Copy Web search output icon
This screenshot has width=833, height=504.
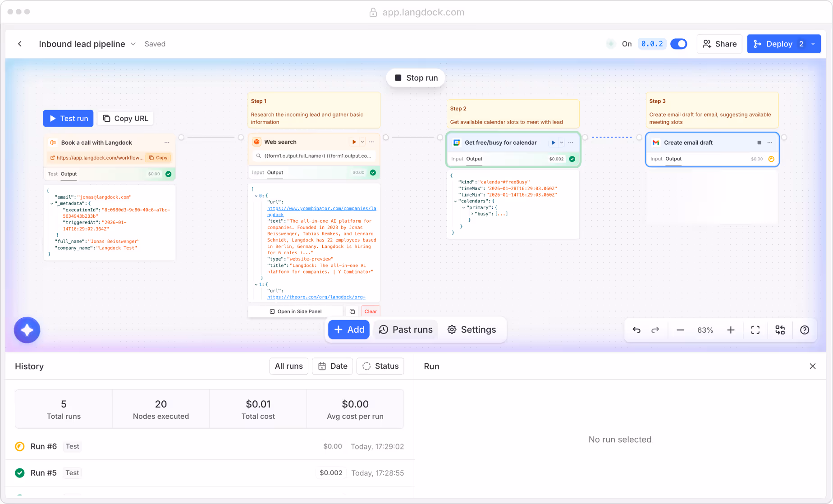[352, 312]
